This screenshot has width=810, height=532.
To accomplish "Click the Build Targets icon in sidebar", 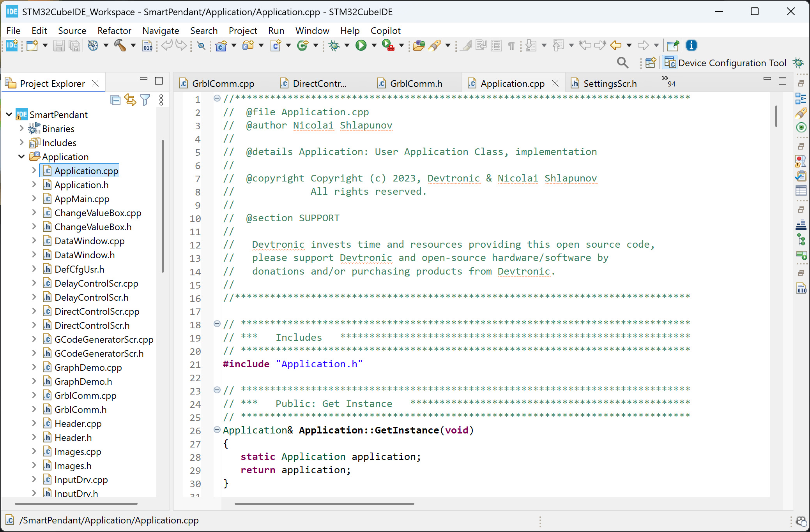I will 801,127.
